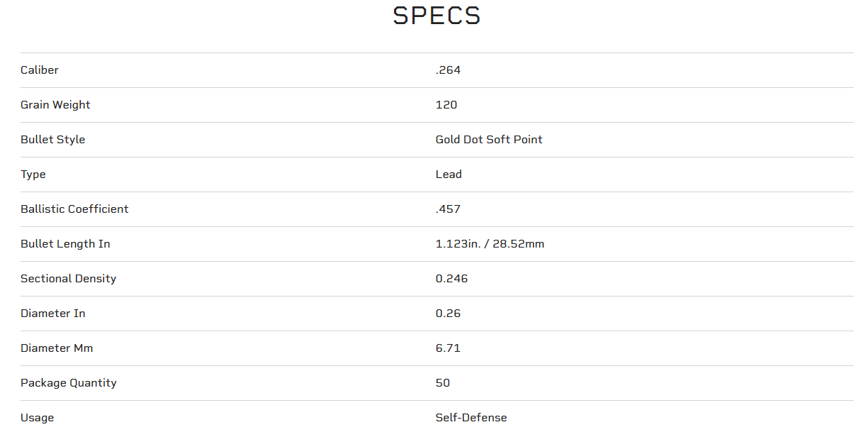Screen dimensions: 868x432
Task: Select the 50 package quantity value
Action: pos(443,383)
